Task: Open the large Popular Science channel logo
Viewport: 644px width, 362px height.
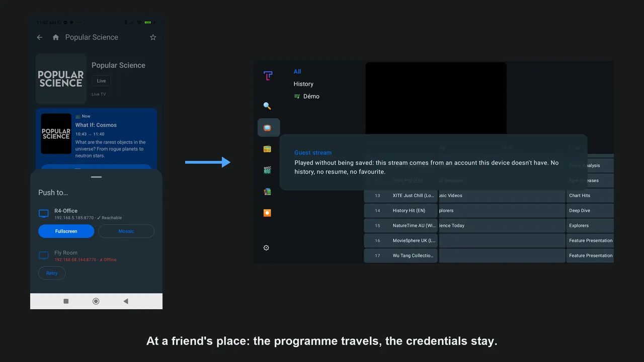Action: tap(61, 79)
